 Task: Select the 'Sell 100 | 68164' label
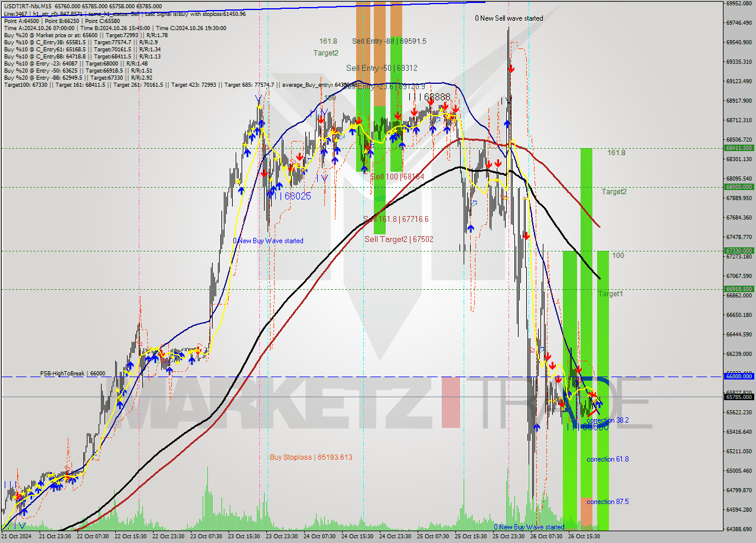tap(397, 176)
